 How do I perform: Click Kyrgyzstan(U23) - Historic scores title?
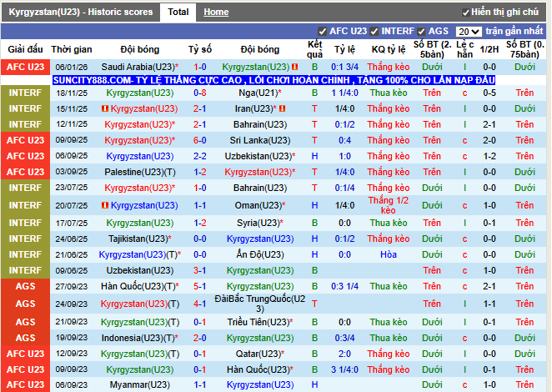pos(81,12)
